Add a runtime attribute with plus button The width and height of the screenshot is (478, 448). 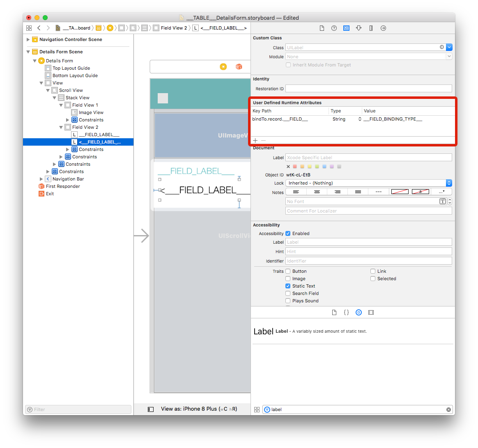pyautogui.click(x=255, y=140)
